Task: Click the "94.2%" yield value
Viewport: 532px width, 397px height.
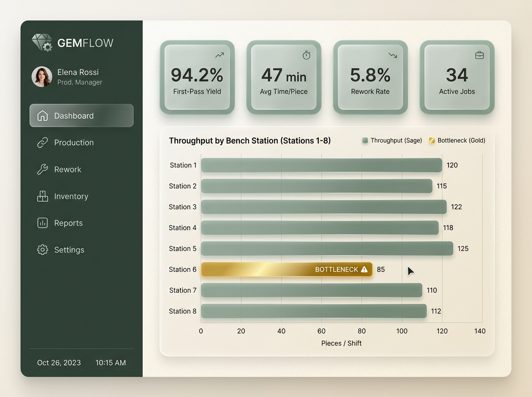Action: [x=197, y=75]
